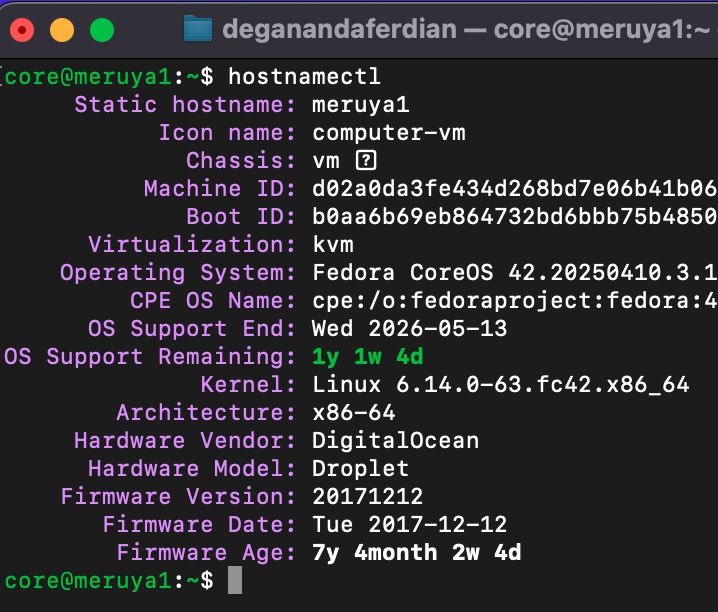The width and height of the screenshot is (718, 612).
Task: Click the Firmware Age 7y 4month value
Action: coord(417,552)
